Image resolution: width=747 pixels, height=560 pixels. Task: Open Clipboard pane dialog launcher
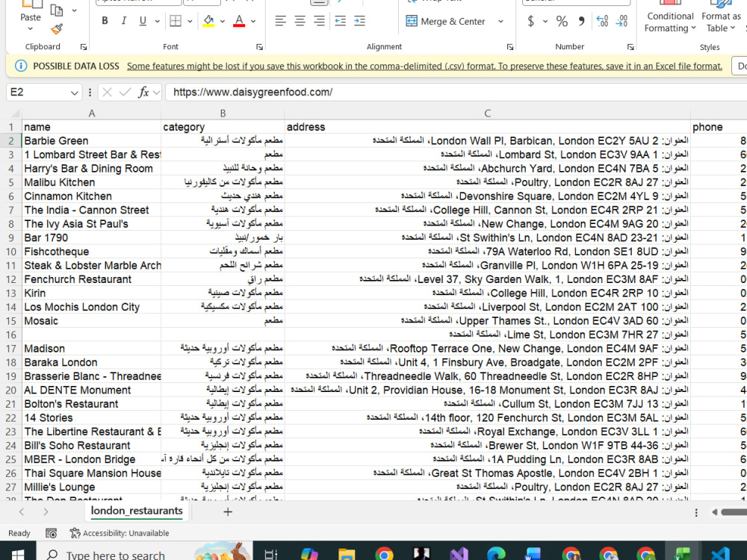click(84, 46)
